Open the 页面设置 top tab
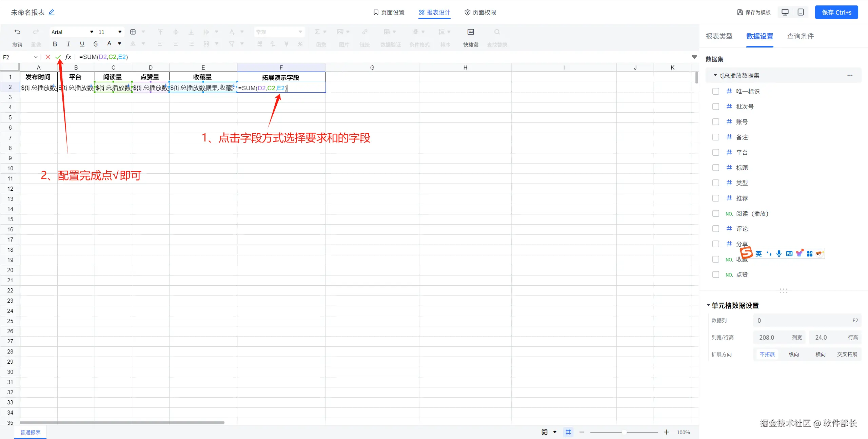This screenshot has width=868, height=439. click(x=389, y=13)
